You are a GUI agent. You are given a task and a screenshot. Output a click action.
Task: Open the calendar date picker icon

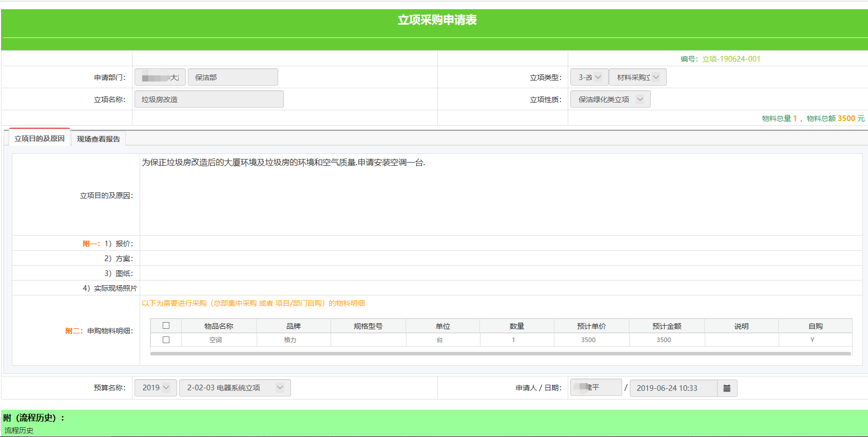click(726, 388)
